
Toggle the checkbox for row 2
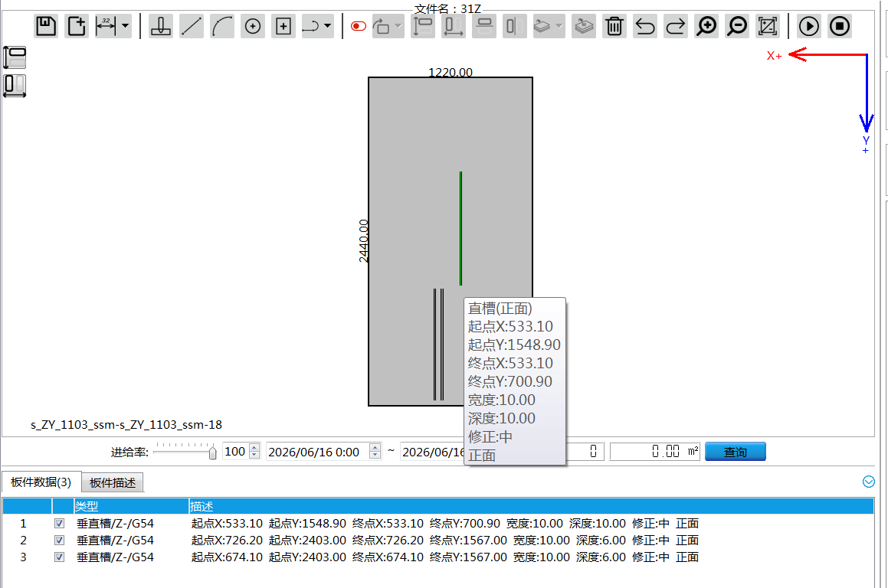tap(59, 541)
